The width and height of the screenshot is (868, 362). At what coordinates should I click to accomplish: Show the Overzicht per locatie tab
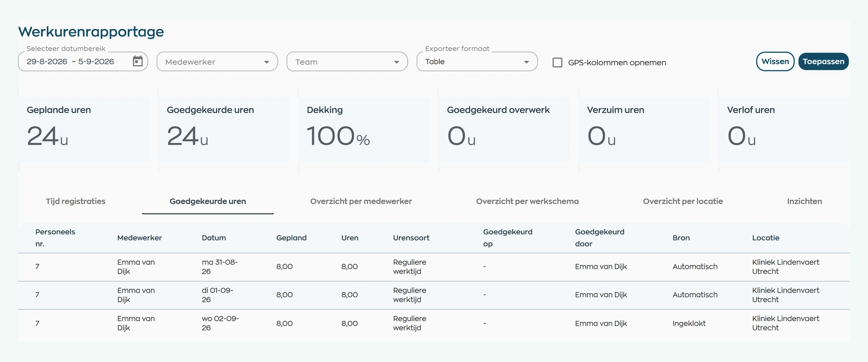pyautogui.click(x=683, y=201)
